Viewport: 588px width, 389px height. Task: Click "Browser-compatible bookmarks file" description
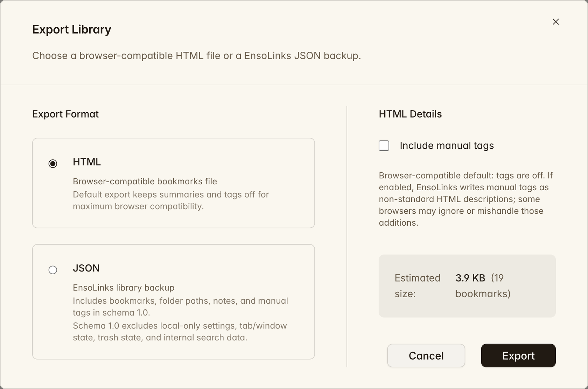point(145,181)
